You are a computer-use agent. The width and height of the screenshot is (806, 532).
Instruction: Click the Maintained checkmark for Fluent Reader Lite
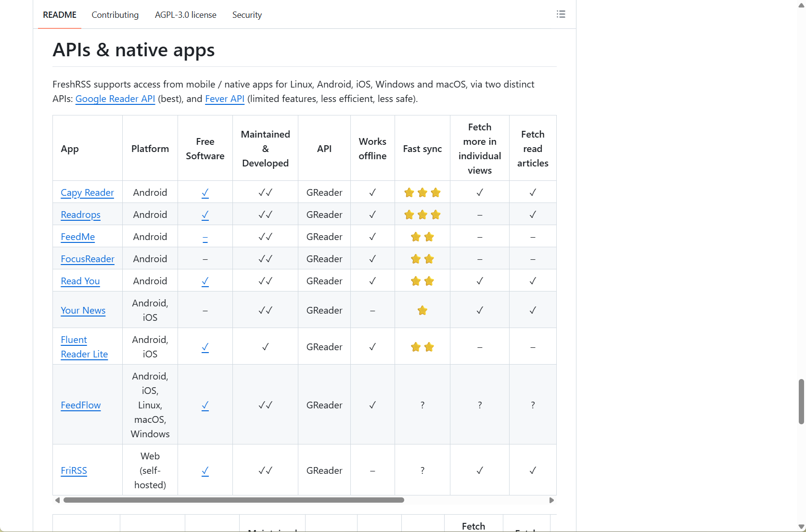[x=266, y=347]
